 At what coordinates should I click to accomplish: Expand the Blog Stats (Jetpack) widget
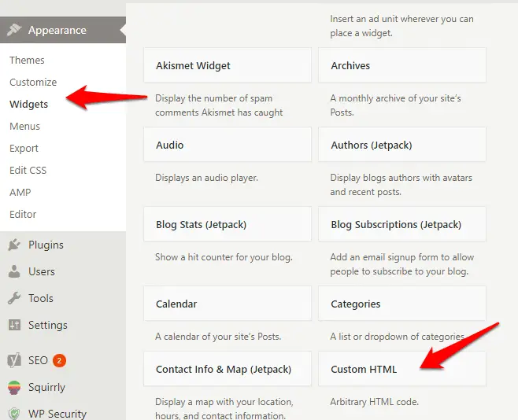[x=228, y=224]
